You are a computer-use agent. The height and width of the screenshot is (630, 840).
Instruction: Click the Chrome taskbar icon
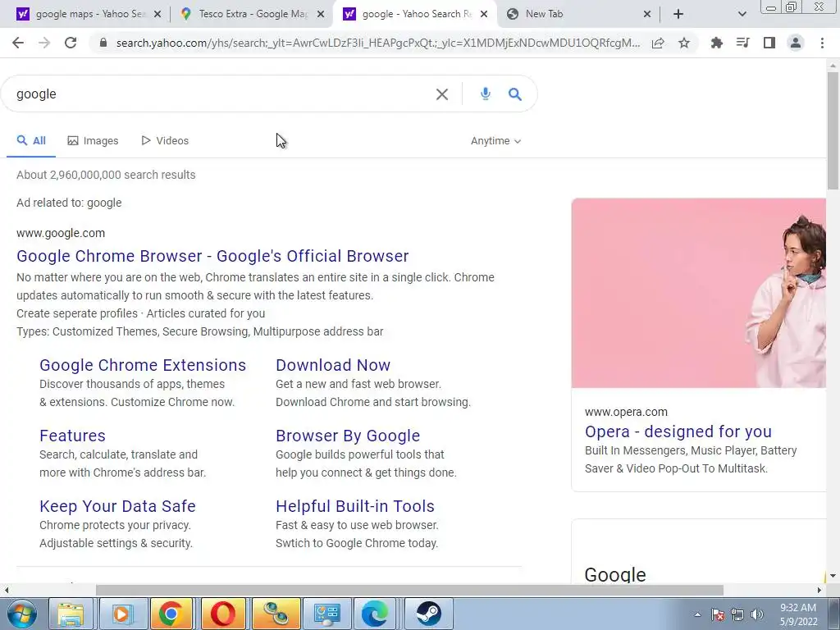pyautogui.click(x=171, y=614)
